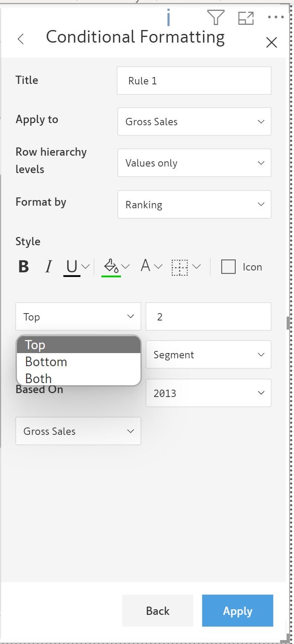
Task: Toggle bold style formatting
Action: coord(24,267)
